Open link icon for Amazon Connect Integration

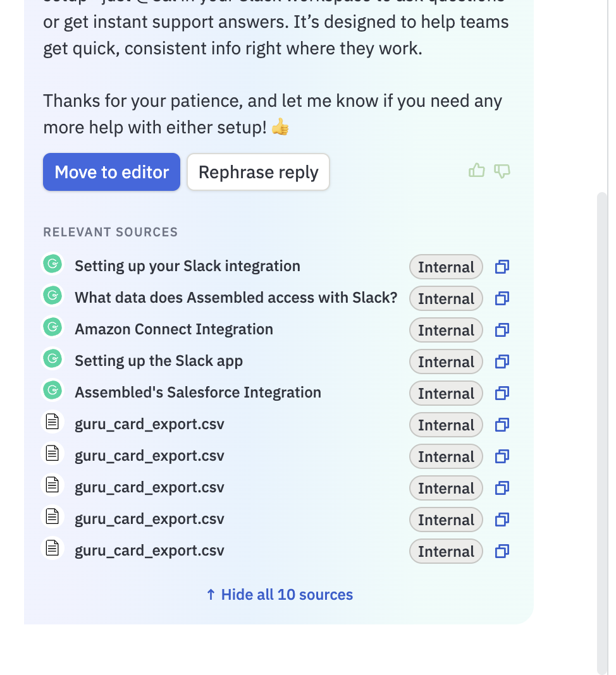(502, 330)
